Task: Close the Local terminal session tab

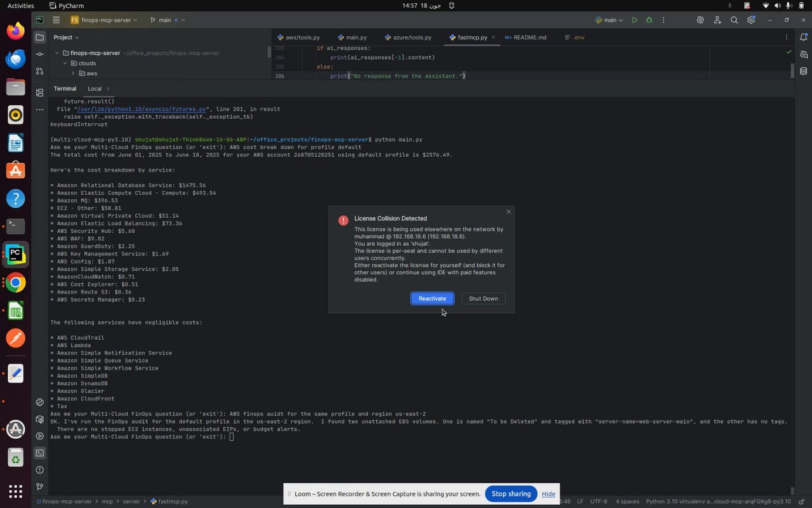Action: pyautogui.click(x=108, y=89)
